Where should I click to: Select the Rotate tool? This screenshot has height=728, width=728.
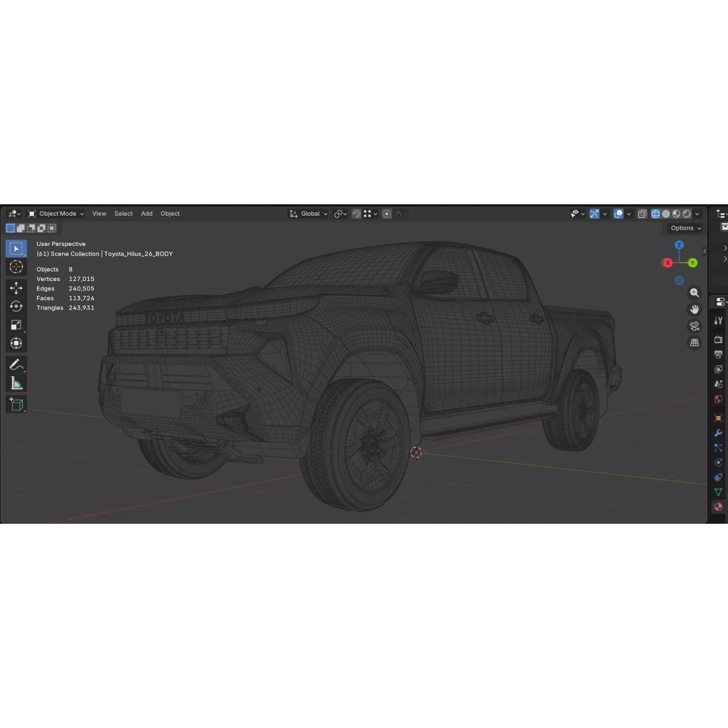pyautogui.click(x=16, y=307)
